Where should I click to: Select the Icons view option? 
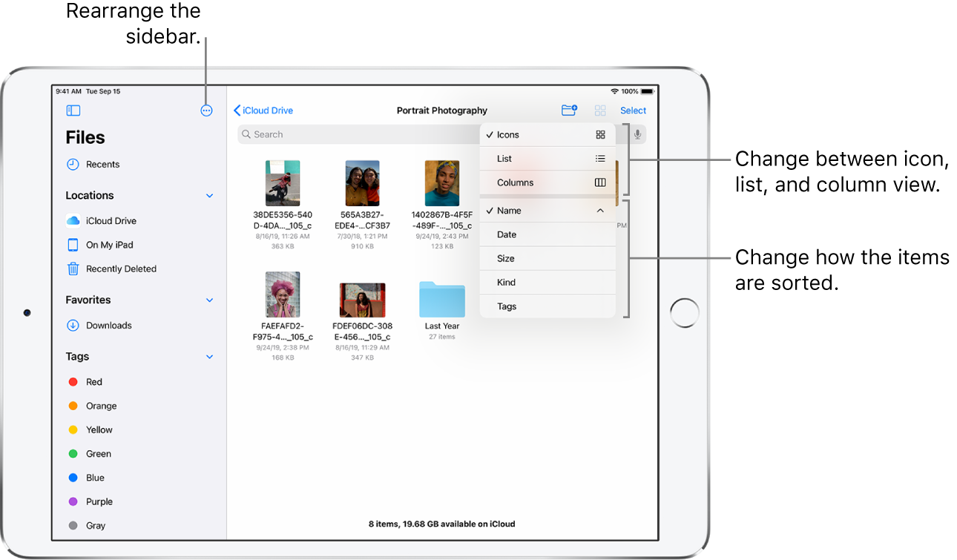(547, 135)
